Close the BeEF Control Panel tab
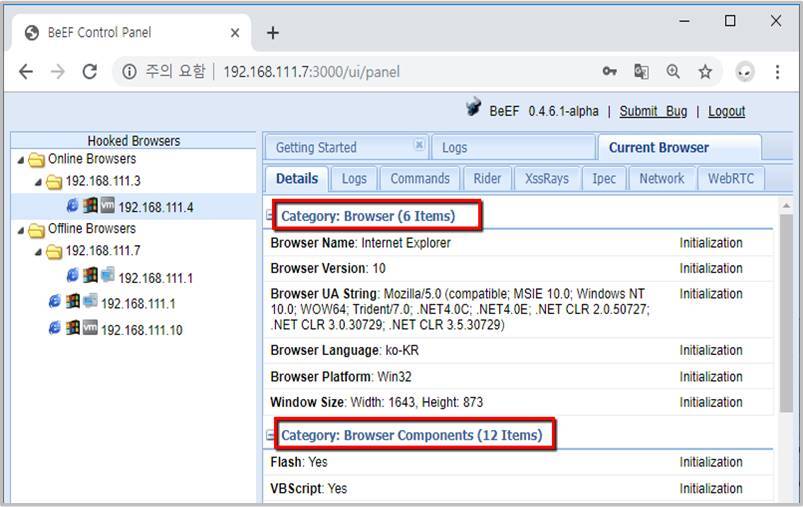803x507 pixels. 235,33
